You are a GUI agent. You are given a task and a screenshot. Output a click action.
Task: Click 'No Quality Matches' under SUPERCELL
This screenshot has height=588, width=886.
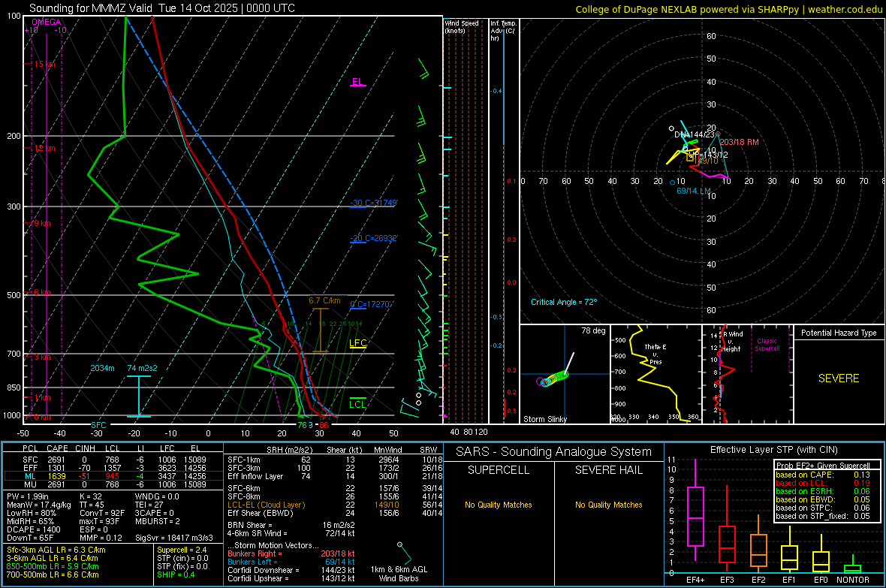click(x=499, y=505)
